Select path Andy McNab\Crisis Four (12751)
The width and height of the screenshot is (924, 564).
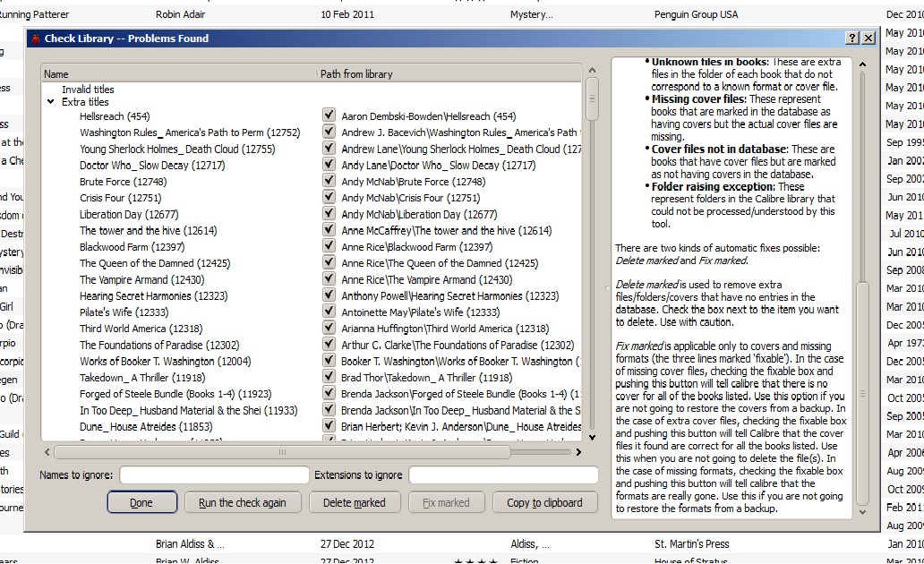[411, 198]
